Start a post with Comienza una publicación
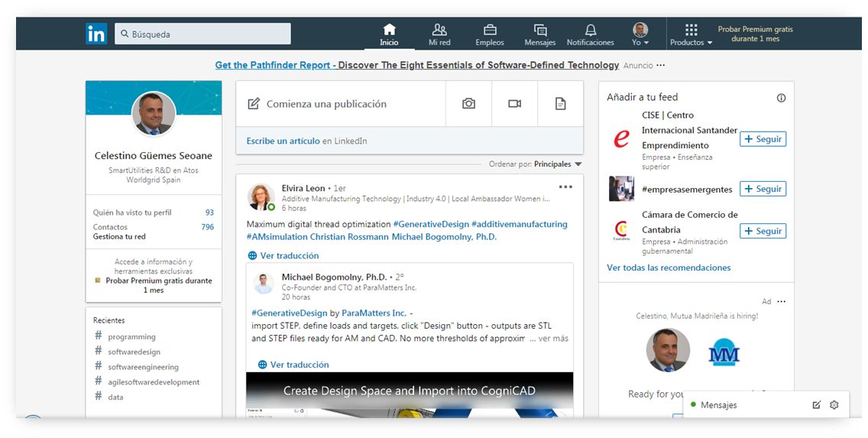The height and width of the screenshot is (438, 868). click(341, 103)
